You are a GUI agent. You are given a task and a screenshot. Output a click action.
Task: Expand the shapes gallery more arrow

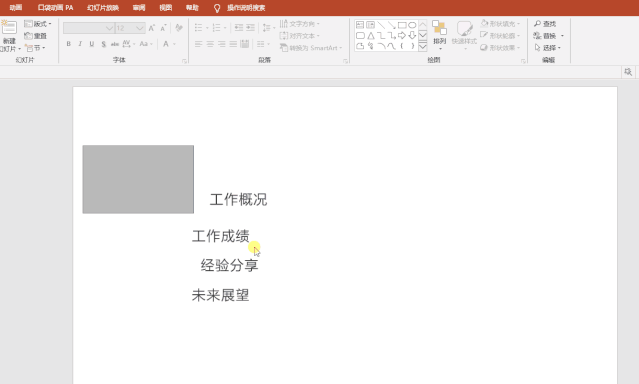click(x=423, y=46)
